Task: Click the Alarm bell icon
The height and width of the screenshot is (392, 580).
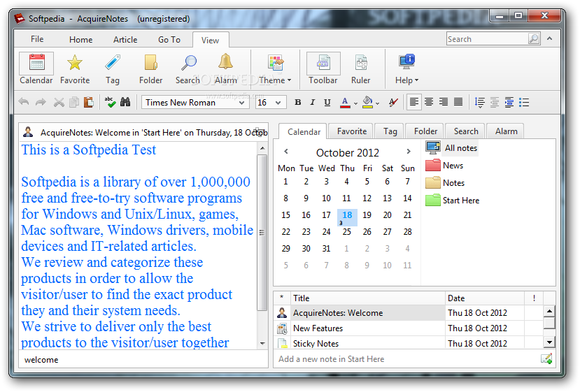Action: click(226, 61)
